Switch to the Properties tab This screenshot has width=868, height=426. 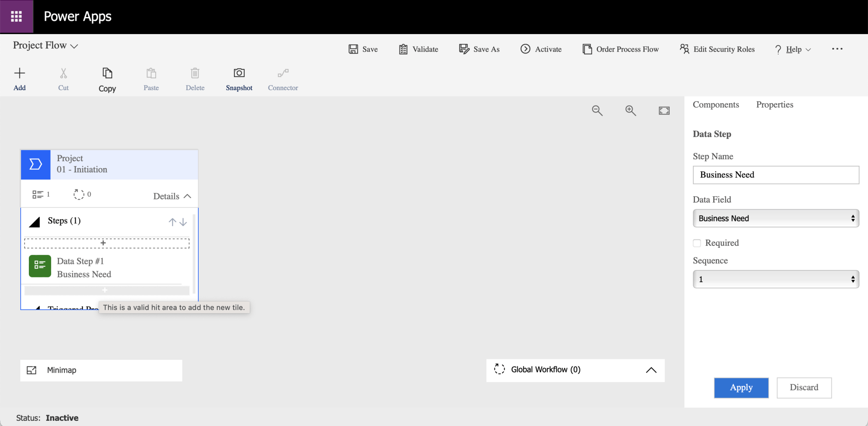775,105
